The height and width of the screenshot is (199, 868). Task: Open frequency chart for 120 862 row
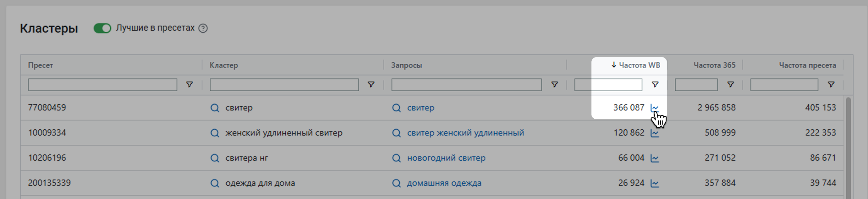pos(654,133)
